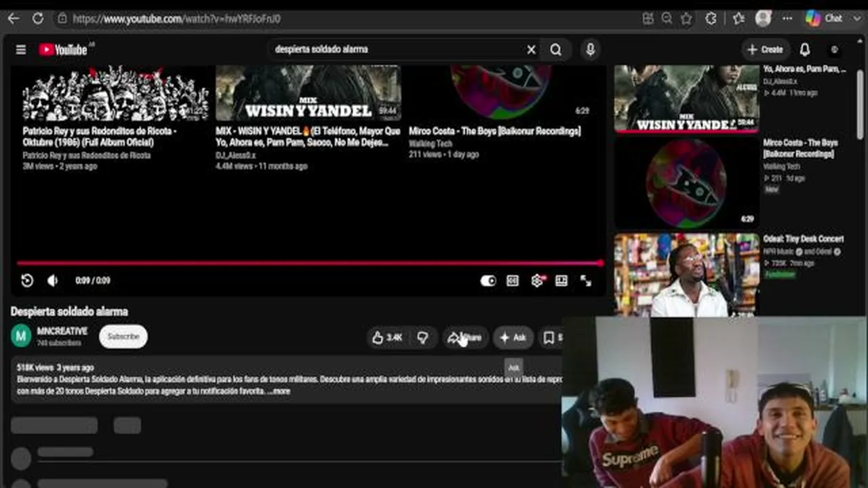Clear the search query with X
This screenshot has width=868, height=488.
[531, 49]
